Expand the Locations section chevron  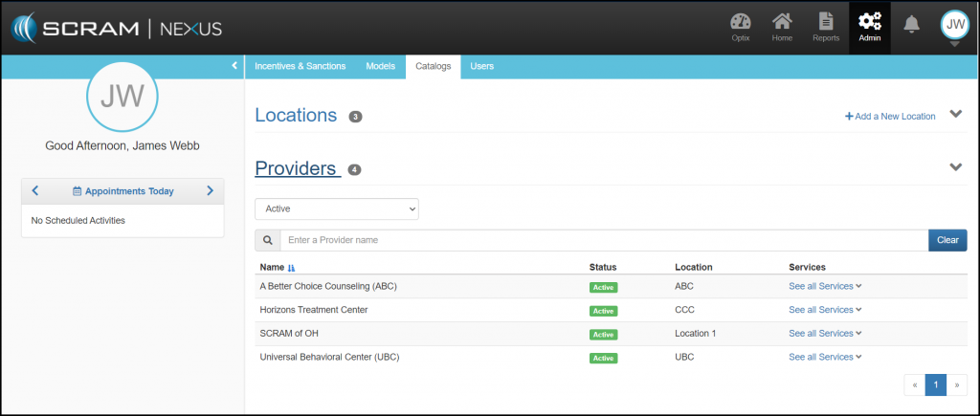955,115
